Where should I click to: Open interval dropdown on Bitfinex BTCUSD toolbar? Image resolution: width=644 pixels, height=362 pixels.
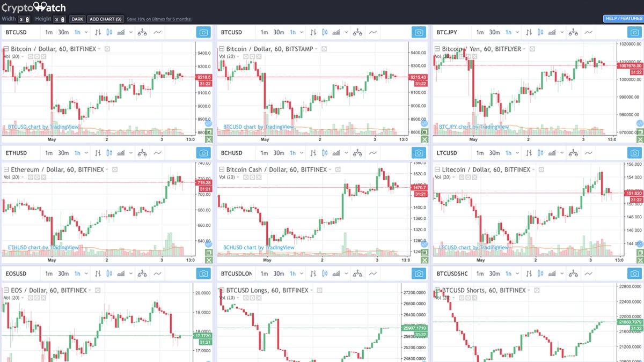coord(86,33)
